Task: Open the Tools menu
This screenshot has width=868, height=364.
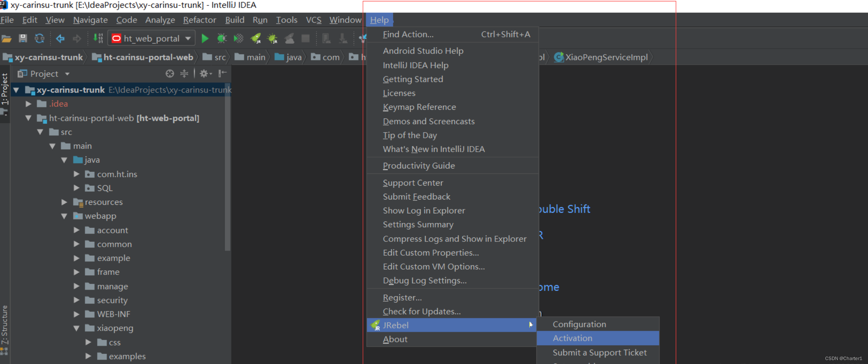Action: click(x=286, y=20)
